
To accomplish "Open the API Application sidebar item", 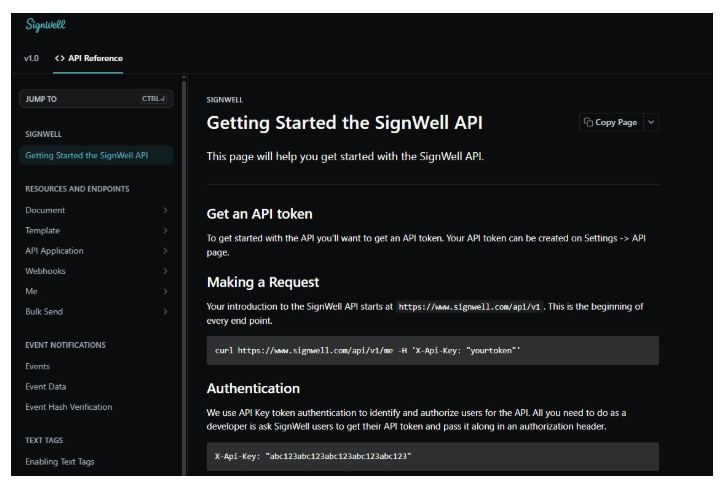I will pos(54,251).
